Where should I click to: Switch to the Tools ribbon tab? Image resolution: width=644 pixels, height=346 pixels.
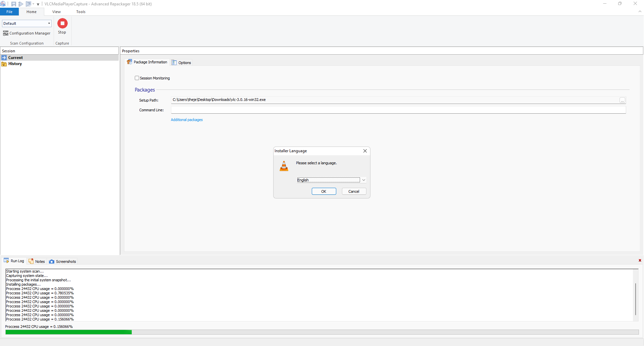pyautogui.click(x=81, y=12)
